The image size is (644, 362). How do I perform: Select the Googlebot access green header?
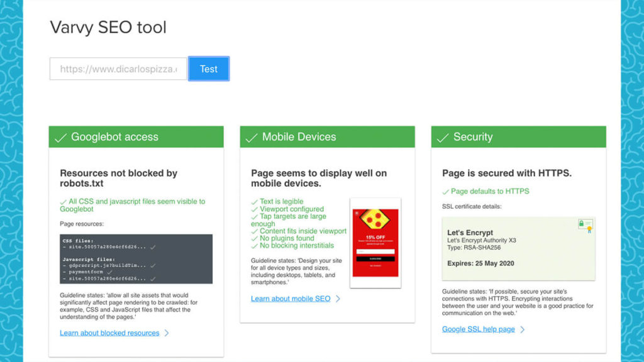136,137
